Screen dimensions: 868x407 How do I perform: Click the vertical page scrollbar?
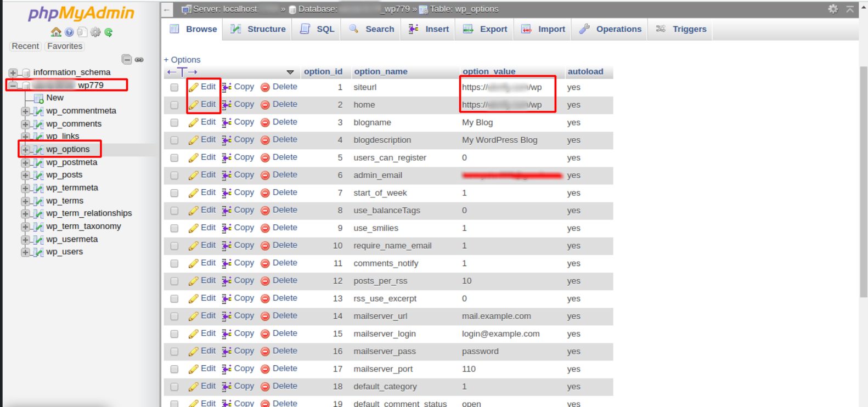tap(863, 182)
